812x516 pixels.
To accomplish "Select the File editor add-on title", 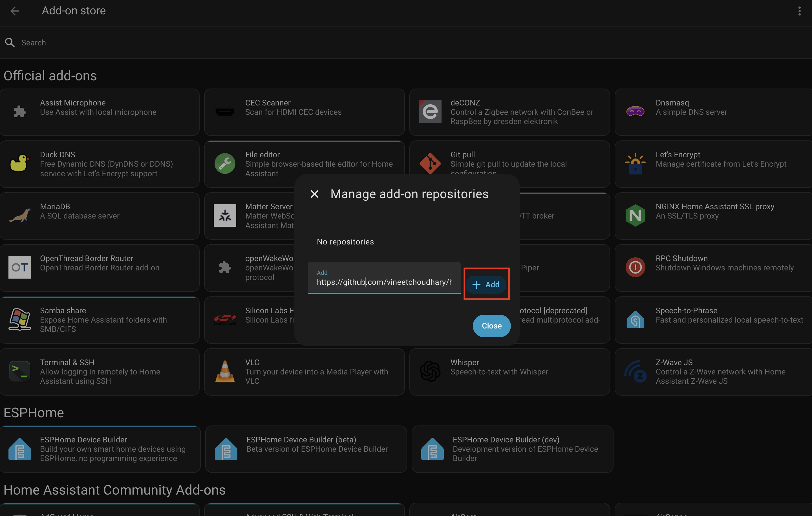I will (x=262, y=155).
